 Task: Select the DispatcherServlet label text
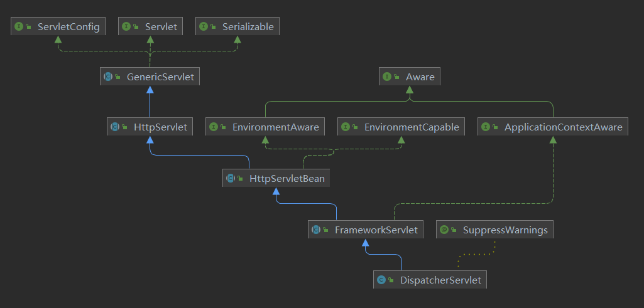click(440, 280)
